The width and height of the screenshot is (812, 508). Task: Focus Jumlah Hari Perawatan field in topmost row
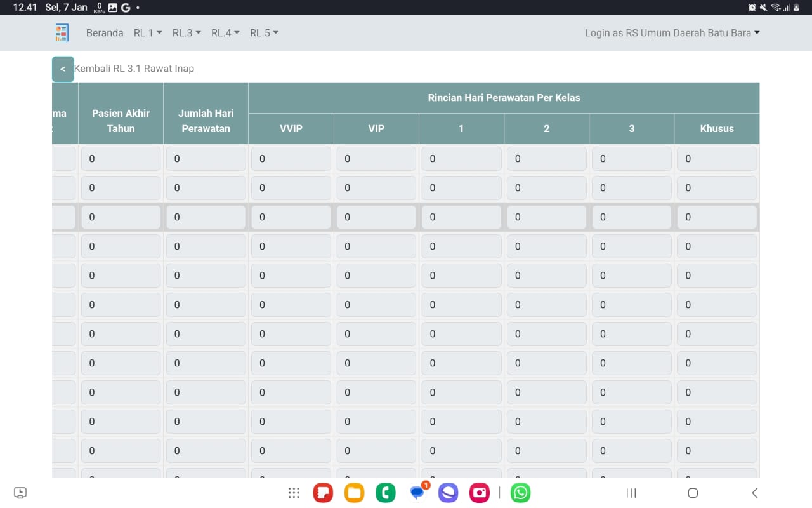[x=206, y=159]
